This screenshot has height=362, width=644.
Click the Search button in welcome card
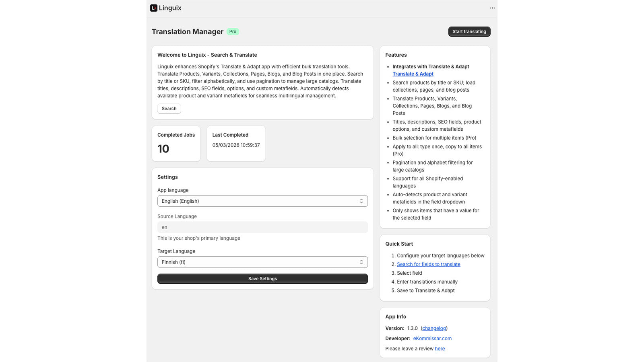pos(169,109)
